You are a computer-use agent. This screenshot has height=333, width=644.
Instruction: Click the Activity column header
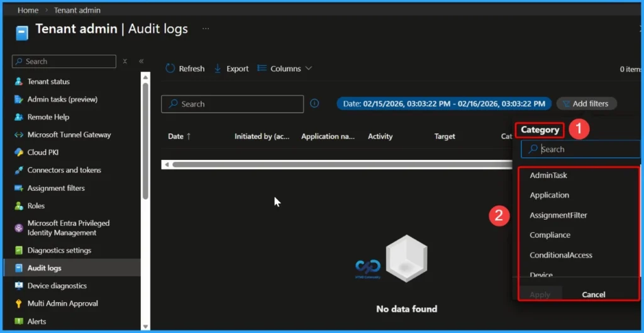(380, 137)
